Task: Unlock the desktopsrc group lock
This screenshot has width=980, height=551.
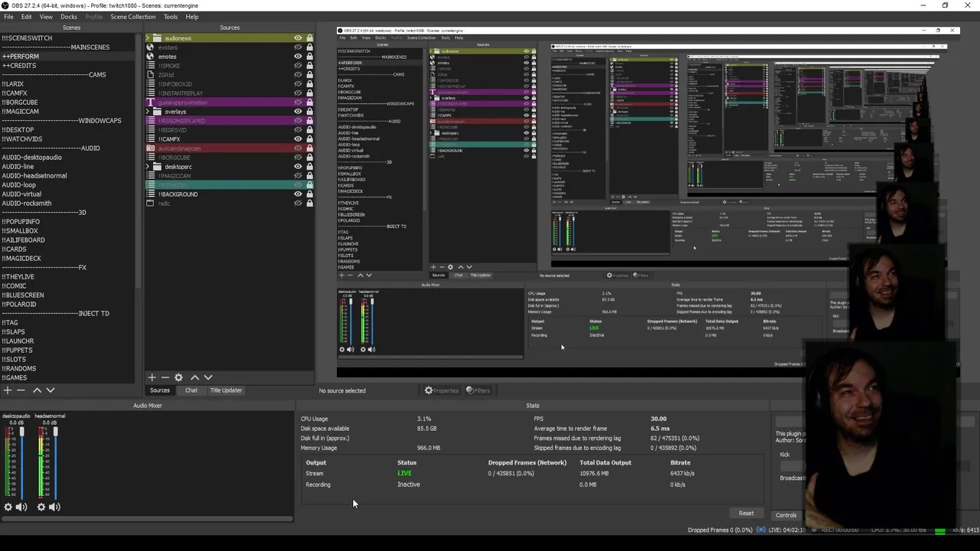Action: pyautogui.click(x=309, y=167)
